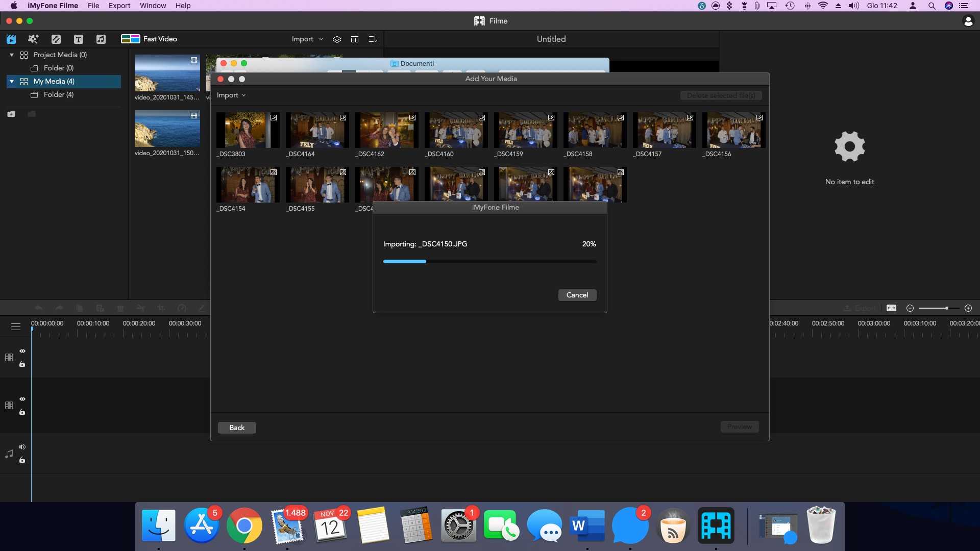The image size is (980, 551).
Task: Click the Crop icon in timeline toolbar
Action: pos(161,308)
